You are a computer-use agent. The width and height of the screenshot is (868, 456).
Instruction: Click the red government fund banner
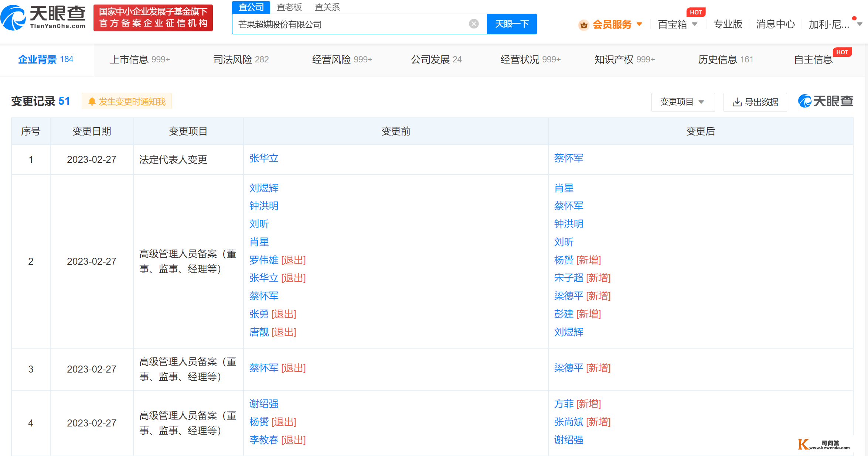[153, 18]
